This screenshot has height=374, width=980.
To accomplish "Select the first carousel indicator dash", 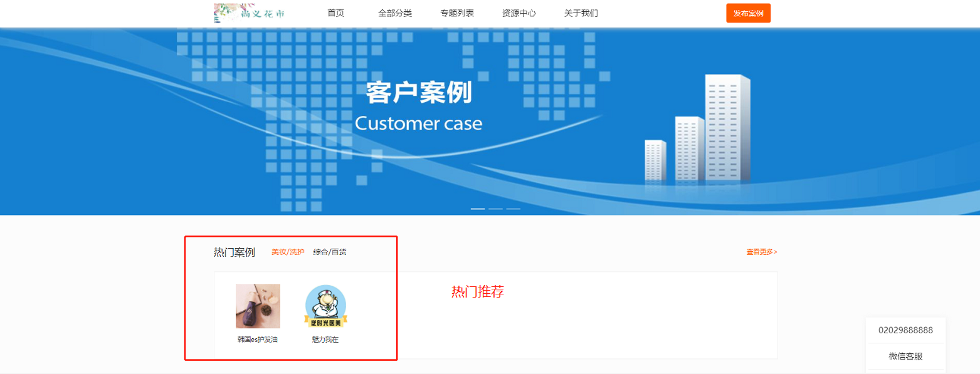I will pyautogui.click(x=478, y=209).
